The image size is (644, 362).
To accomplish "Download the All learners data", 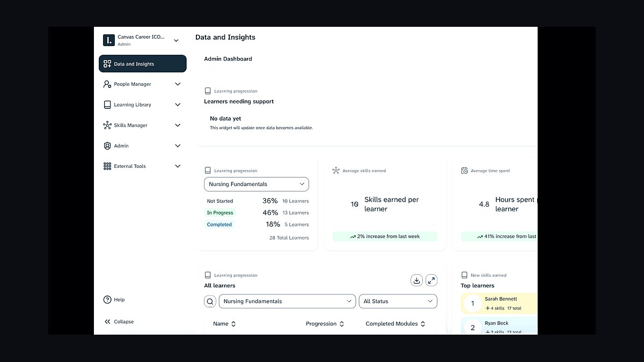I will (x=416, y=280).
